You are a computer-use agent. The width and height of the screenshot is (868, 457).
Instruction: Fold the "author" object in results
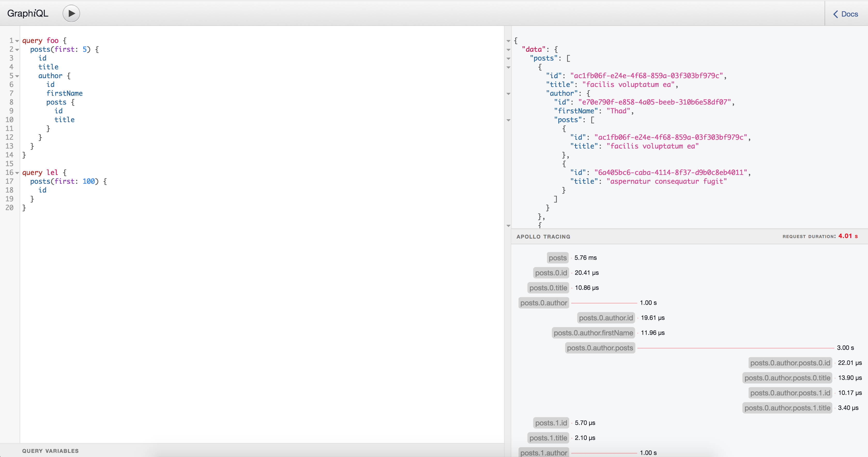coord(508,93)
